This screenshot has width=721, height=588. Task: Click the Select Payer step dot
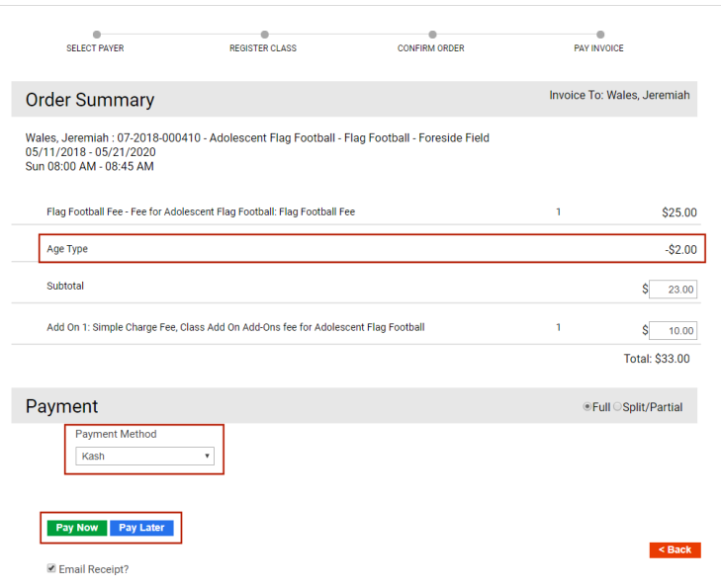[x=96, y=35]
